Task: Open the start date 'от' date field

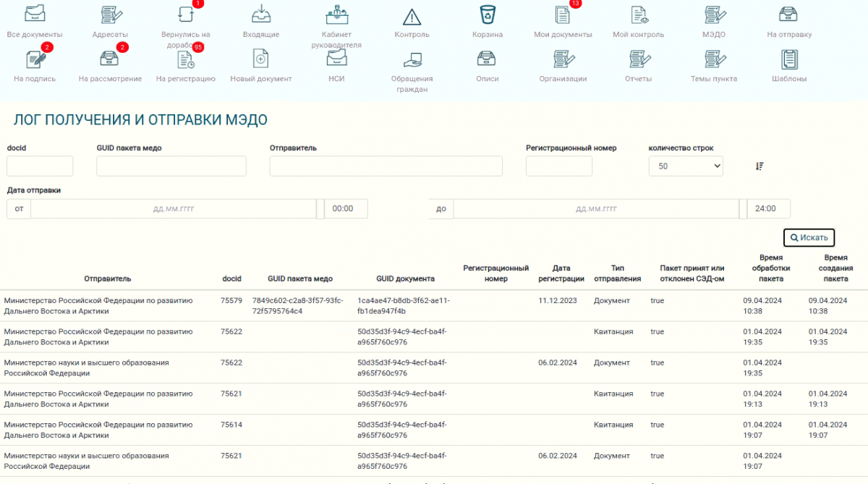Action: [x=174, y=209]
